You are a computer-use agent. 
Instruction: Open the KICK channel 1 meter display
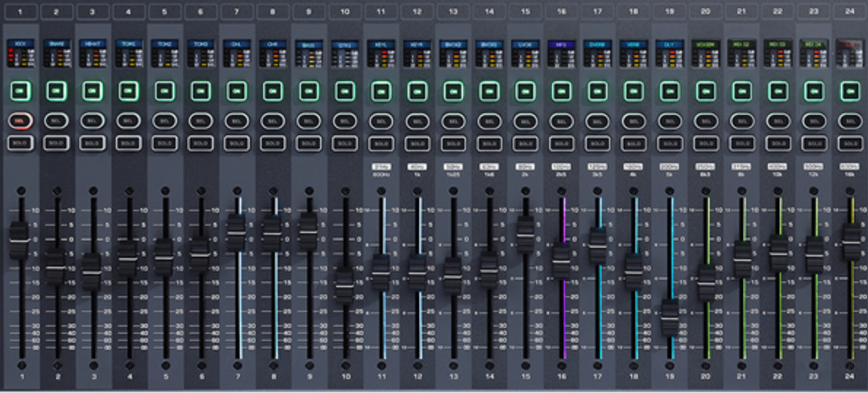pos(21,53)
